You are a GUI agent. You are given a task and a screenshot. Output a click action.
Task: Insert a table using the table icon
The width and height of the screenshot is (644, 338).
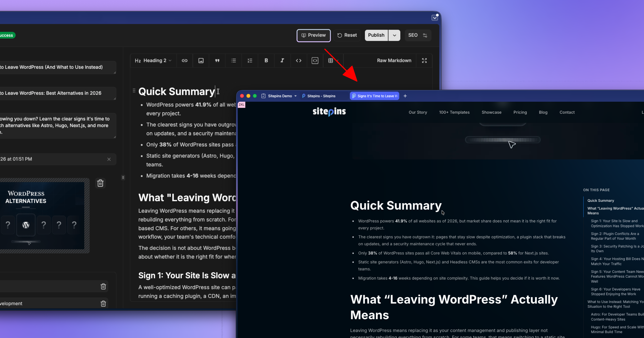coord(330,61)
